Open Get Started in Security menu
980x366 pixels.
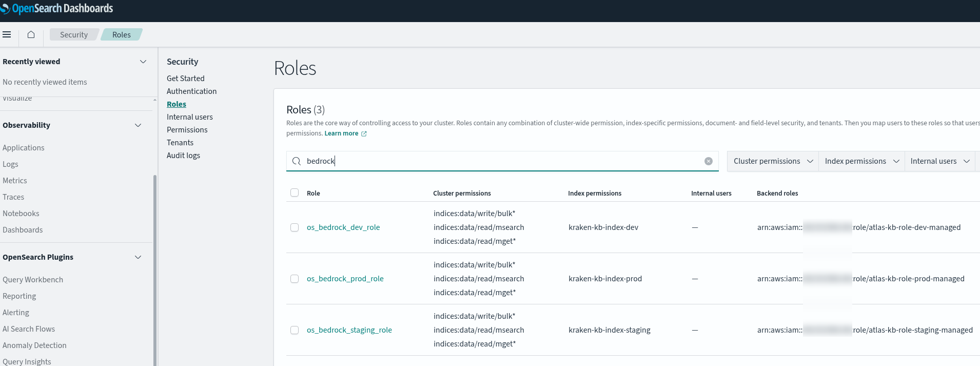coord(186,79)
